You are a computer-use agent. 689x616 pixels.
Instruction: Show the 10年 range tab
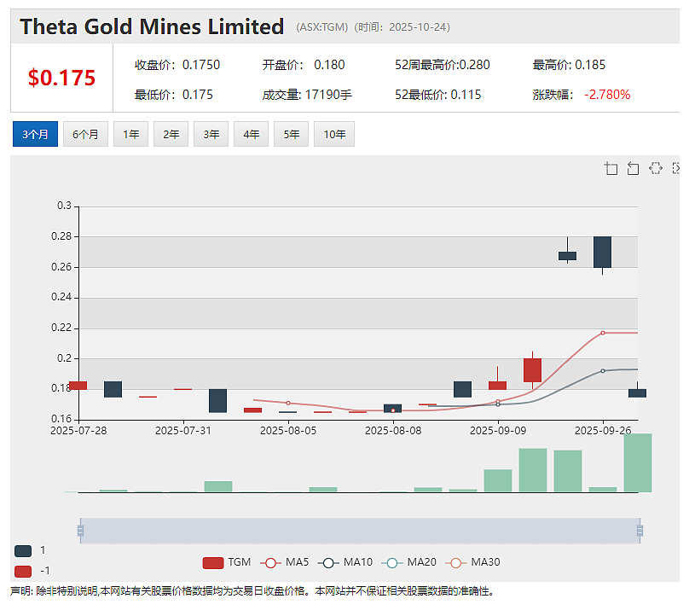(x=334, y=134)
